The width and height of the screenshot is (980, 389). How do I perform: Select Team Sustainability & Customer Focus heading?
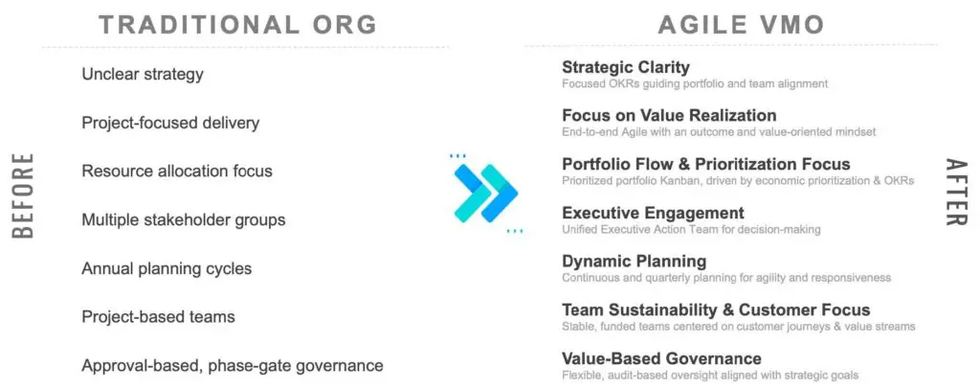tap(716, 309)
